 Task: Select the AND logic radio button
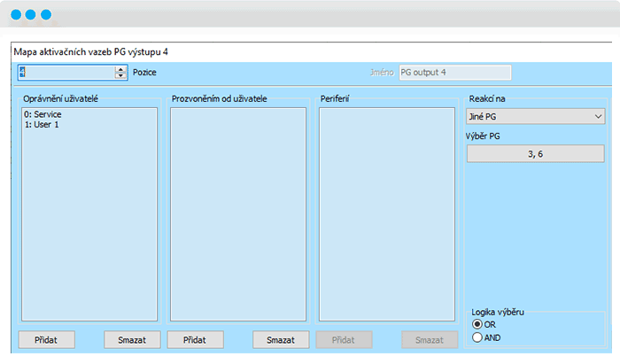478,337
